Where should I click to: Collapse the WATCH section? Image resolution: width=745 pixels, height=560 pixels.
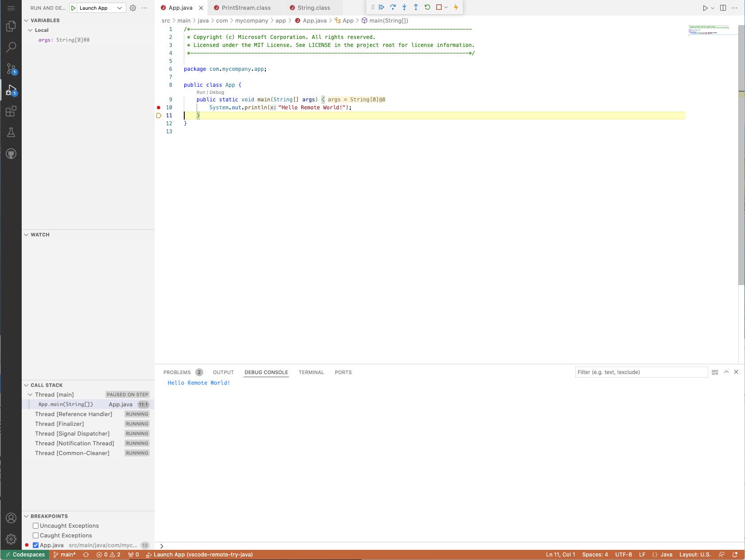click(x=26, y=235)
